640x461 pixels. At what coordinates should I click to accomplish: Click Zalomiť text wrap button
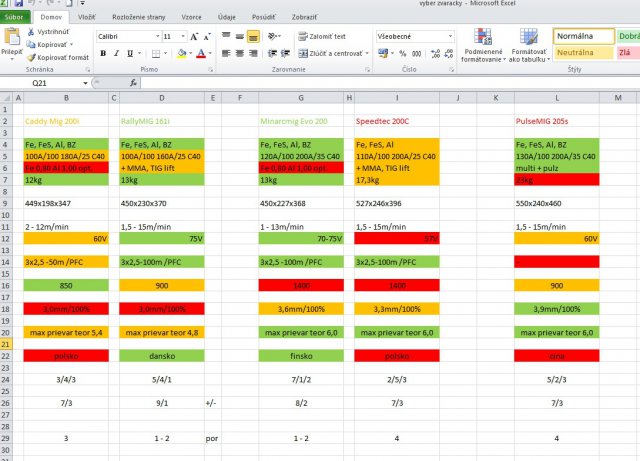[x=322, y=36]
